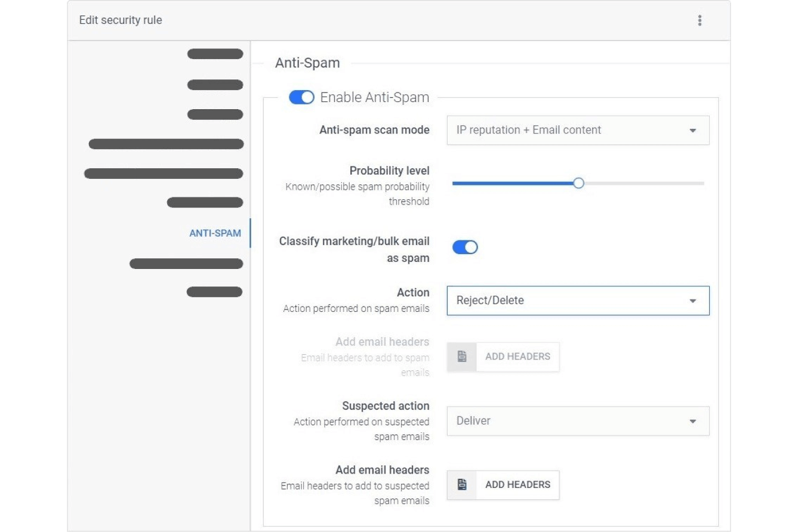
Task: Open the Suspected action dropdown showing Deliver
Action: tap(577, 420)
